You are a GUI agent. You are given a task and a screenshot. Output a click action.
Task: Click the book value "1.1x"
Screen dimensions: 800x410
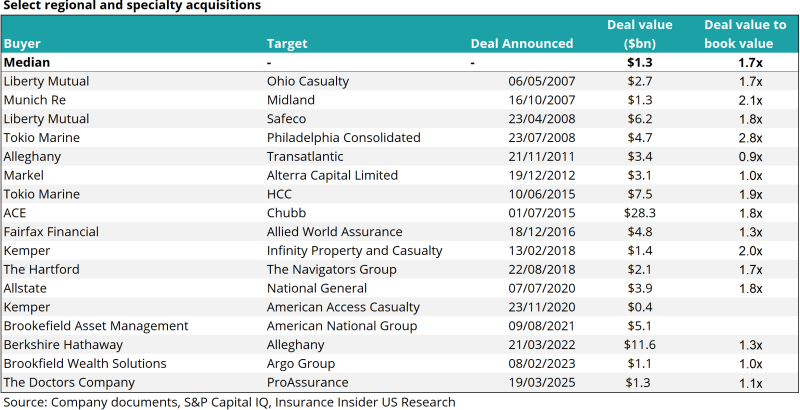coord(749,382)
